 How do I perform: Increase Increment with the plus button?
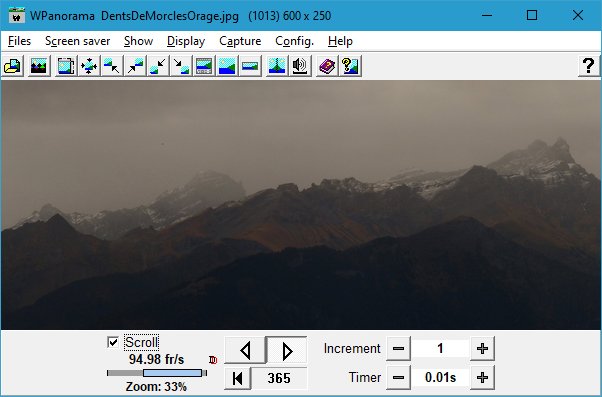coord(482,349)
